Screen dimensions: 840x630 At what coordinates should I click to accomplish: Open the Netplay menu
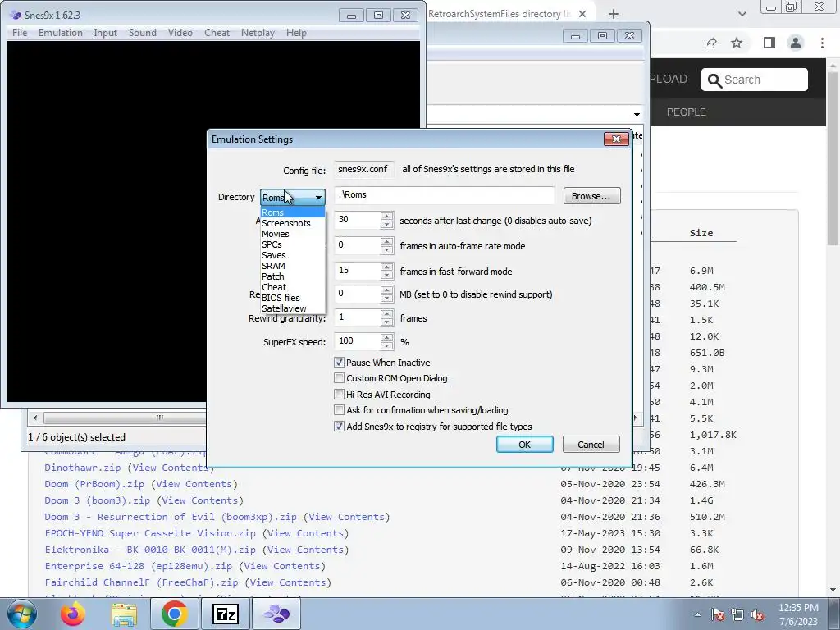pos(258,33)
